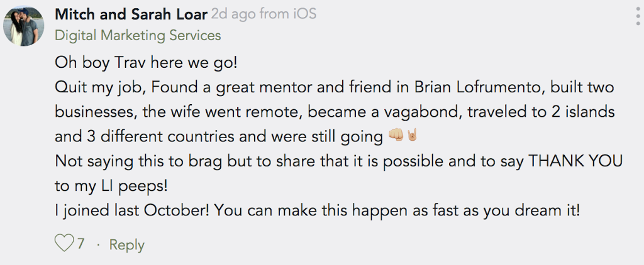Open the three-dot more options menu

638,16
